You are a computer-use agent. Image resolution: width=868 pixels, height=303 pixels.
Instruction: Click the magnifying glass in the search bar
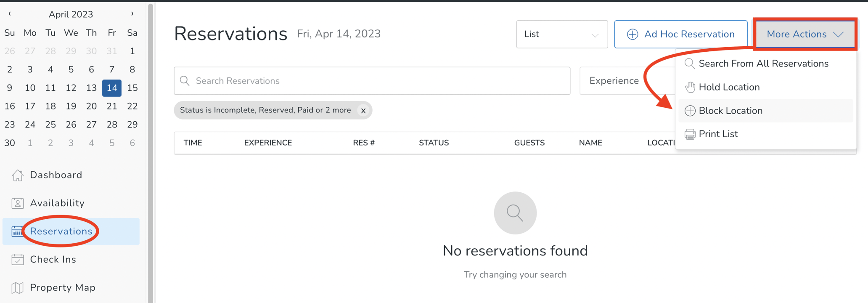tap(185, 80)
